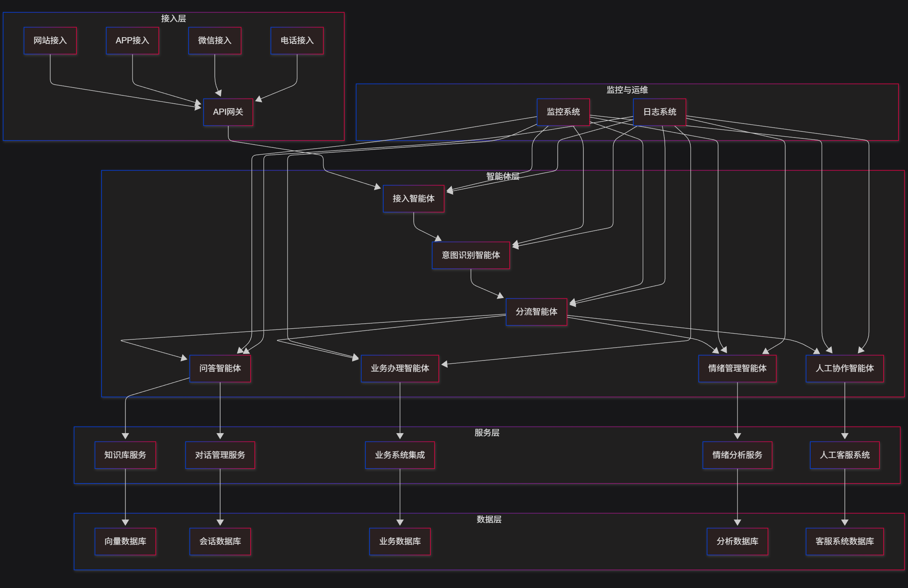This screenshot has height=588, width=908.
Task: Click the 数据层 group title
Action: click(x=489, y=519)
